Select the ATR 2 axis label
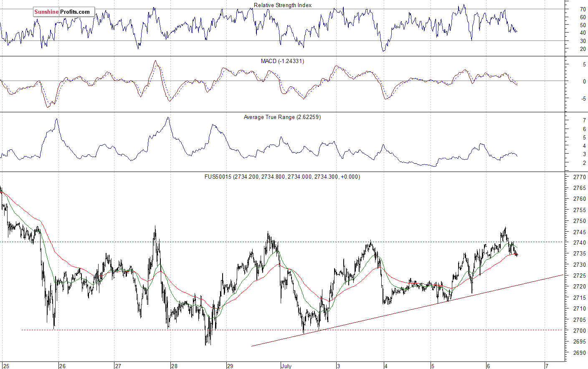588x369 pixels. (584, 163)
